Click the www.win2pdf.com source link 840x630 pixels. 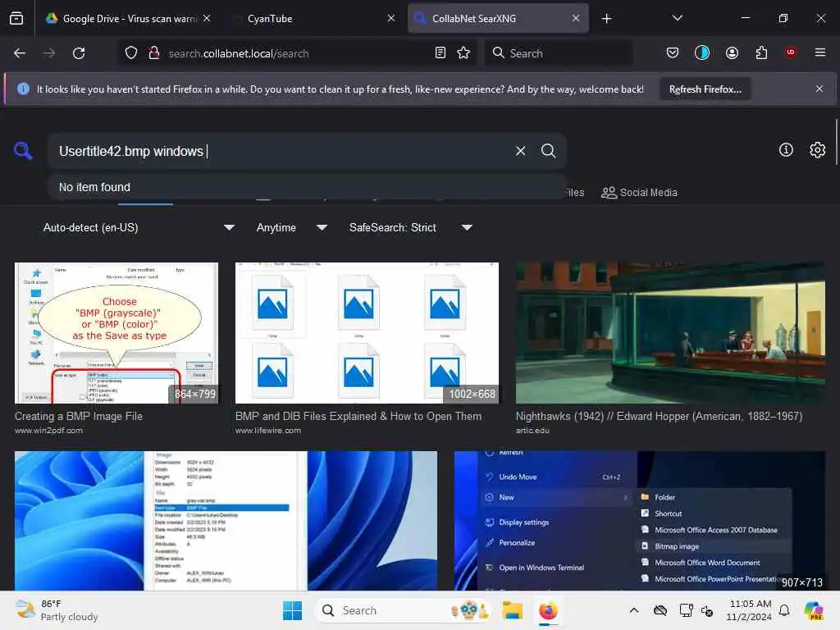pyautogui.click(x=48, y=430)
